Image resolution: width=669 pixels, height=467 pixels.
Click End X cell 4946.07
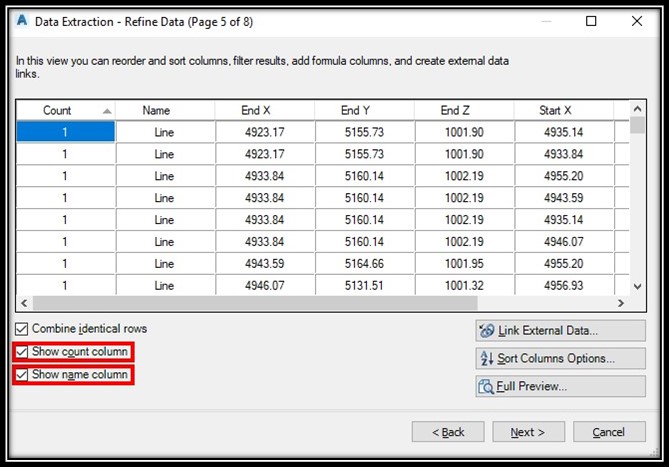tap(265, 285)
